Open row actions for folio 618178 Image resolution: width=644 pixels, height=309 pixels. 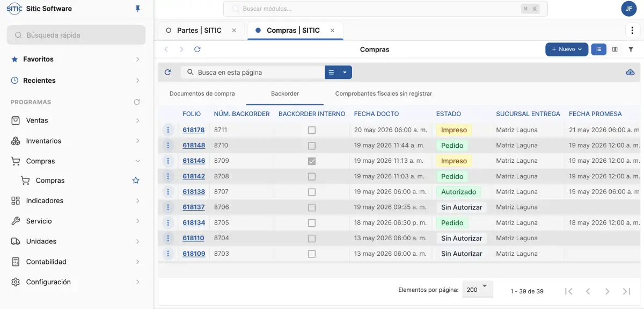click(x=168, y=130)
